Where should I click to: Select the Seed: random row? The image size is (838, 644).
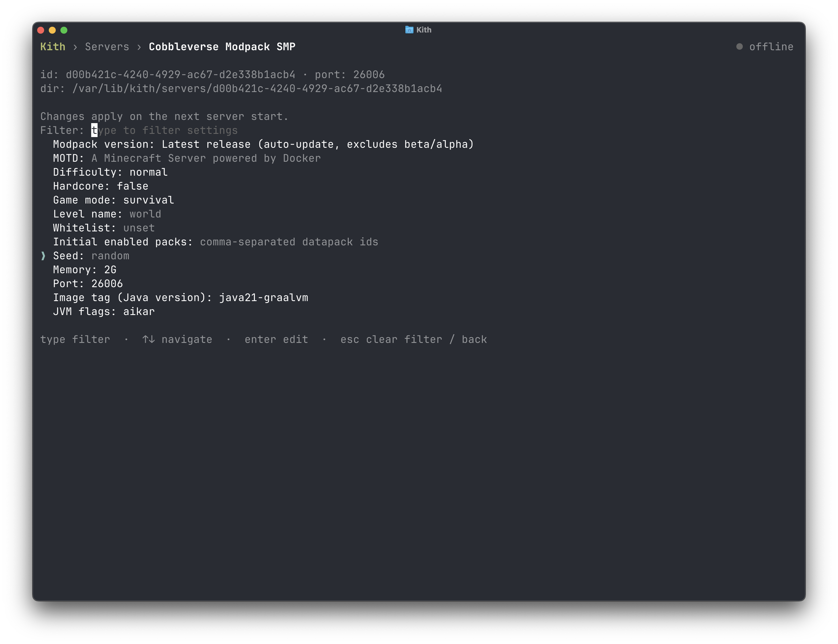coord(91,256)
